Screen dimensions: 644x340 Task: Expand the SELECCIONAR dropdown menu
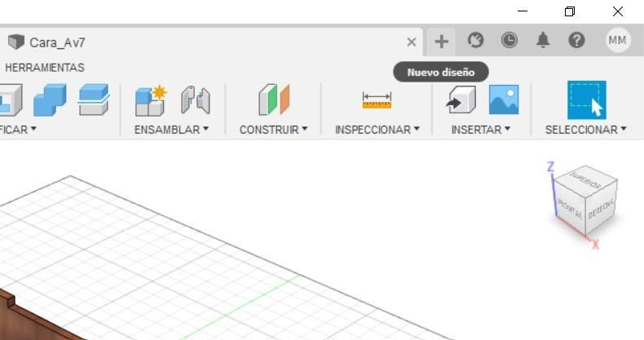pyautogui.click(x=585, y=130)
